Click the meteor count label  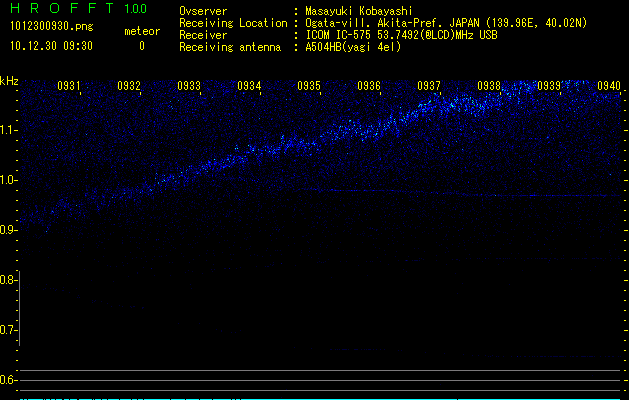coord(142,31)
